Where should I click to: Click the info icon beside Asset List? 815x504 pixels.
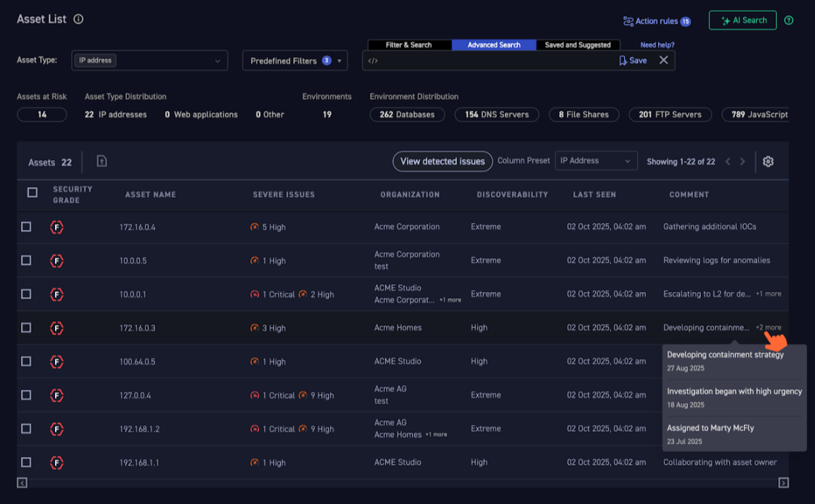pos(78,19)
